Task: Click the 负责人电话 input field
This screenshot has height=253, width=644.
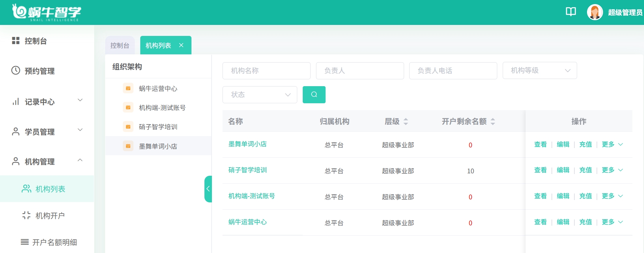Action: point(453,71)
